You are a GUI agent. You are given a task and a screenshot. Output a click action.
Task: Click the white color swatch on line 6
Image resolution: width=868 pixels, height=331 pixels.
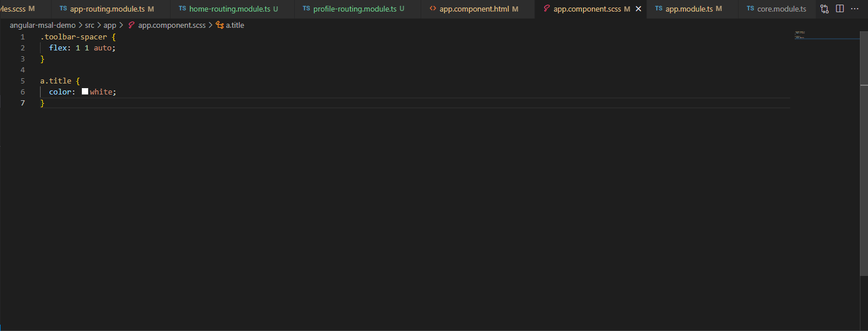click(85, 92)
